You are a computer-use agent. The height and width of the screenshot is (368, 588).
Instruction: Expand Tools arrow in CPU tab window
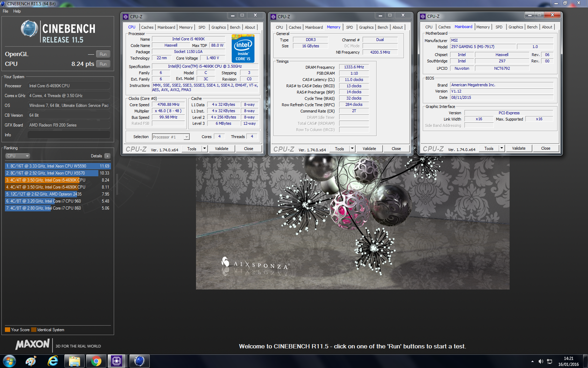click(205, 149)
